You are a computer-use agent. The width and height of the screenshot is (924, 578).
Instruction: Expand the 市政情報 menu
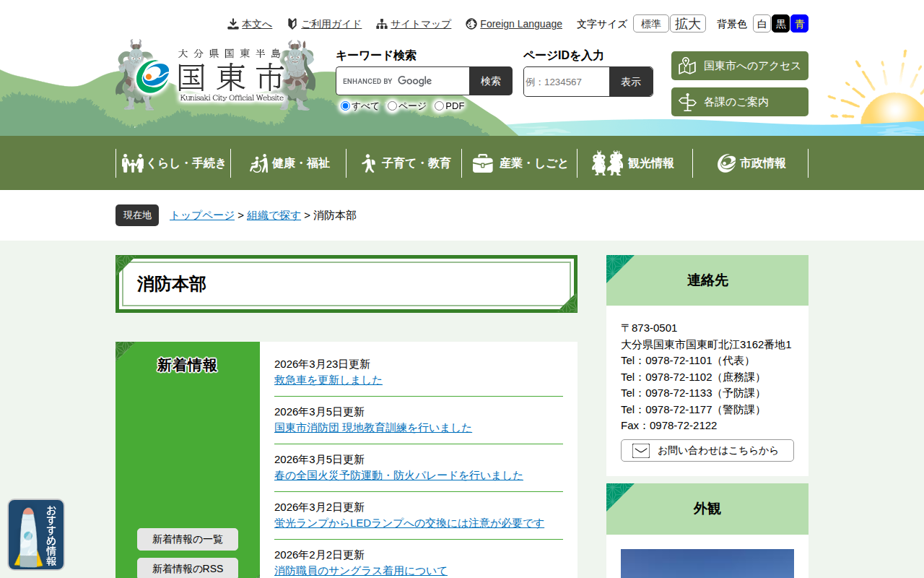[x=751, y=163]
